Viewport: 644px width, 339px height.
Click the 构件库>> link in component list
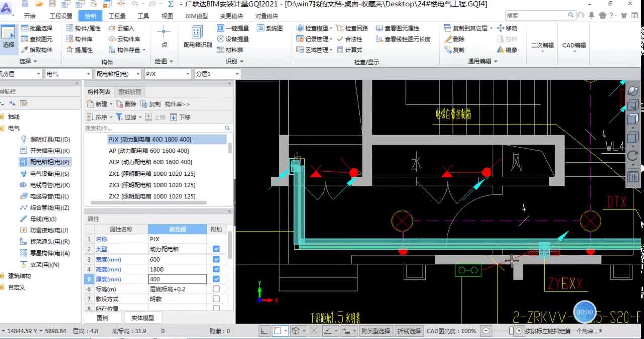[x=177, y=104]
